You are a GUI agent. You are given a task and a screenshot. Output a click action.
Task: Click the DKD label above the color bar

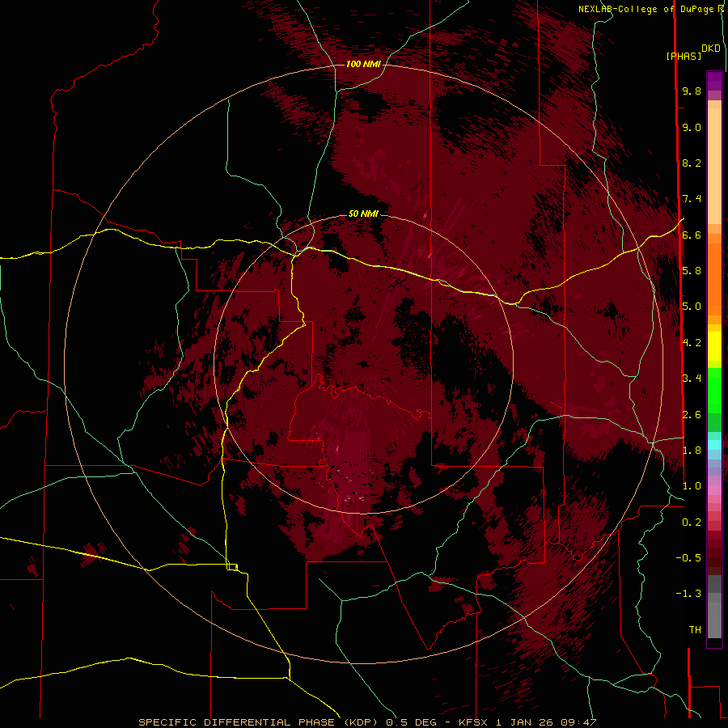[711, 49]
